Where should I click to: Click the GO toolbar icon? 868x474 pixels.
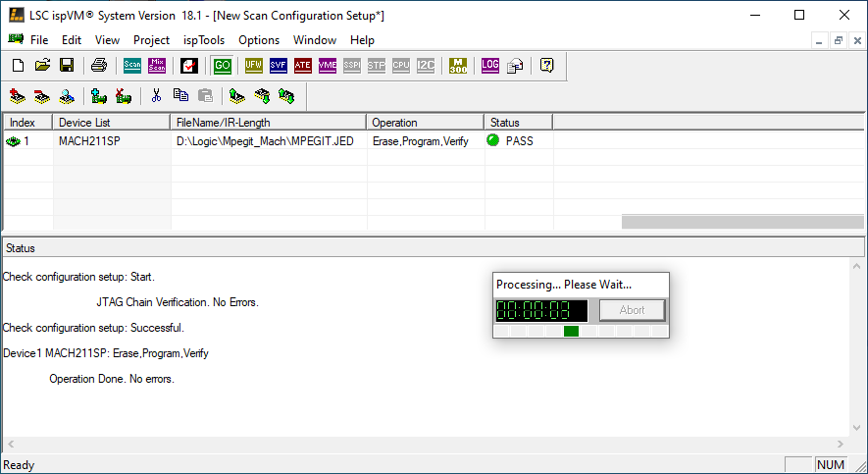pos(223,66)
